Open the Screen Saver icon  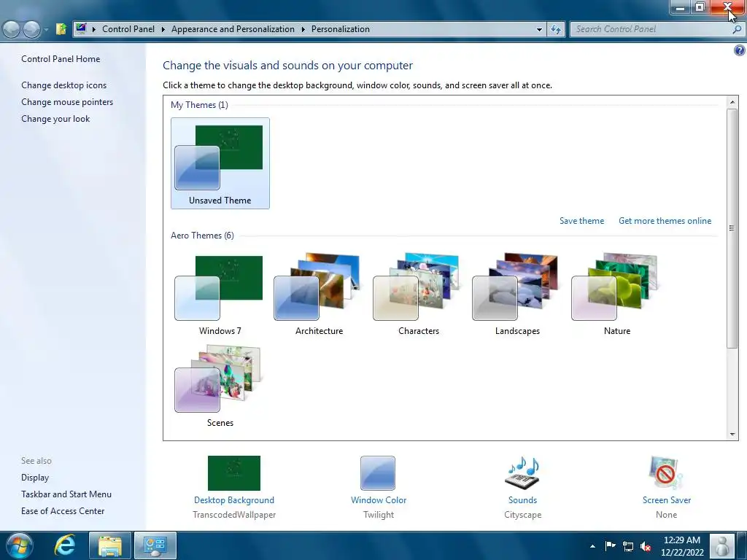666,472
